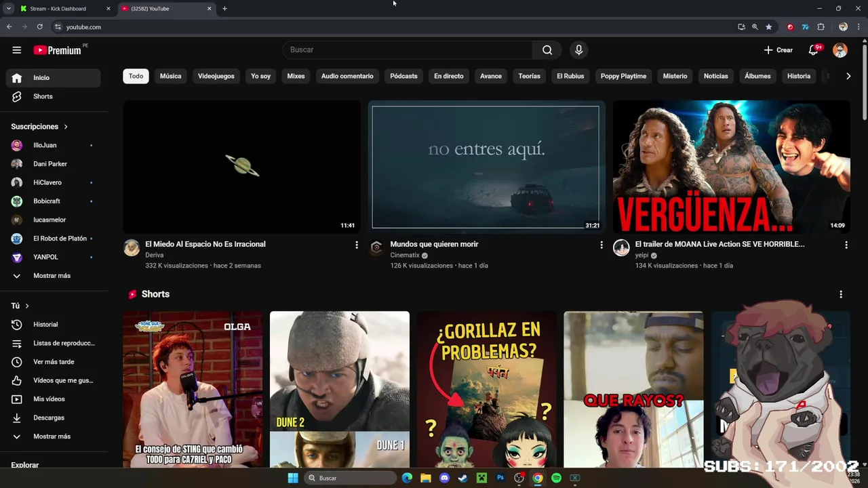868x488 pixels.
Task: Open IlloJuan subscription channel
Action: point(54,145)
